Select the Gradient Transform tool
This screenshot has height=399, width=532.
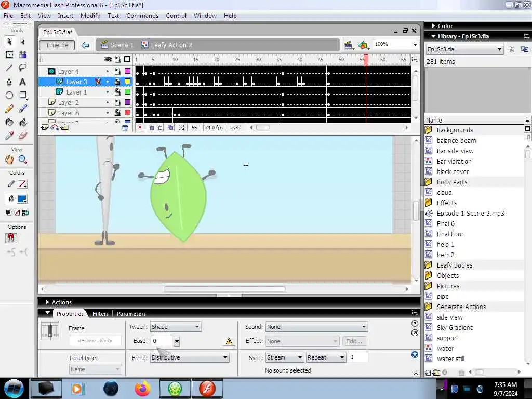click(x=23, y=55)
